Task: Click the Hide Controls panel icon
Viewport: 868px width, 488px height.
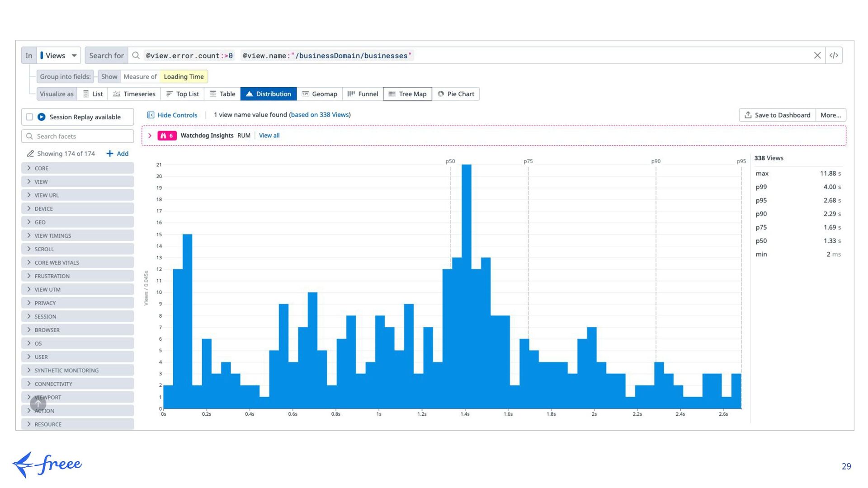Action: pyautogui.click(x=151, y=115)
